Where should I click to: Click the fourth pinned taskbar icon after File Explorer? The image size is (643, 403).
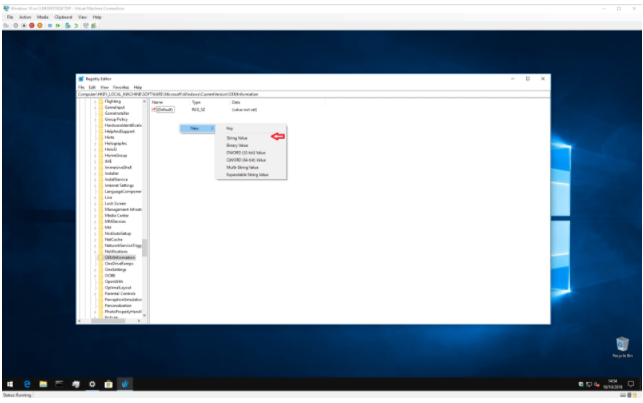point(108,384)
